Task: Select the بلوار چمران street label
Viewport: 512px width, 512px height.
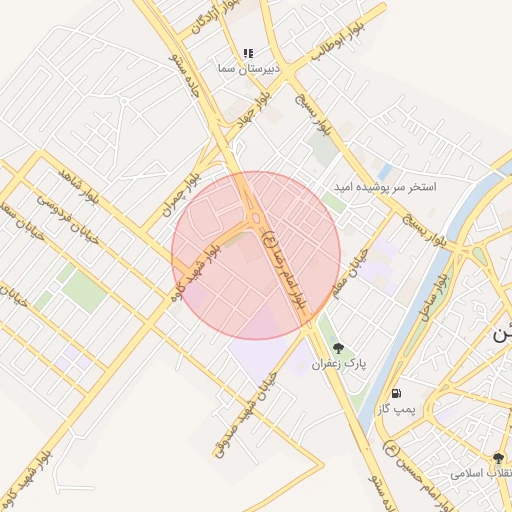Action: [182, 195]
